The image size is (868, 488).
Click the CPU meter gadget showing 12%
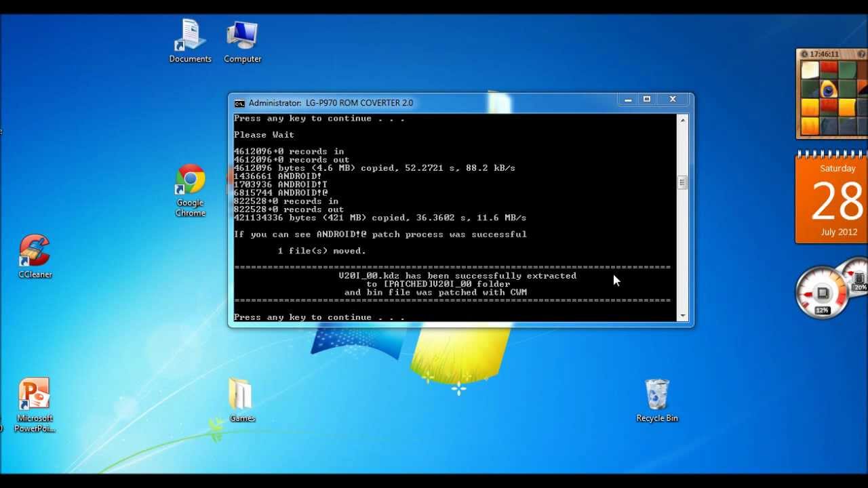click(x=823, y=293)
